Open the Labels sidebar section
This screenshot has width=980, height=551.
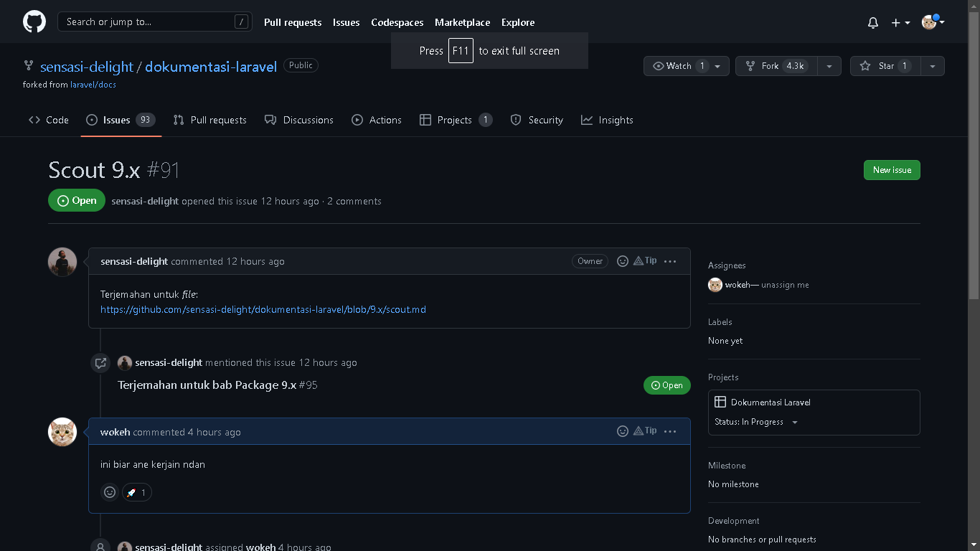[x=720, y=322]
